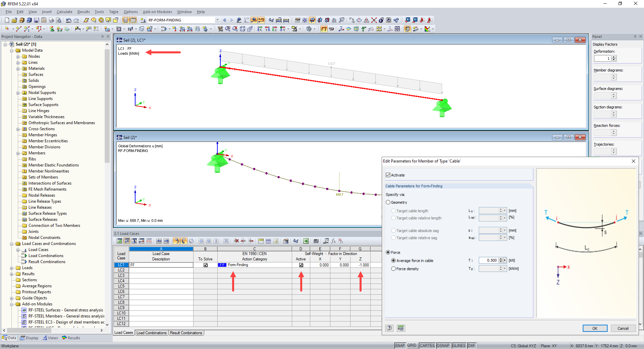The height and width of the screenshot is (349, 644).
Task: Adjust the Deformation display factor stepper
Action: tap(614, 58)
